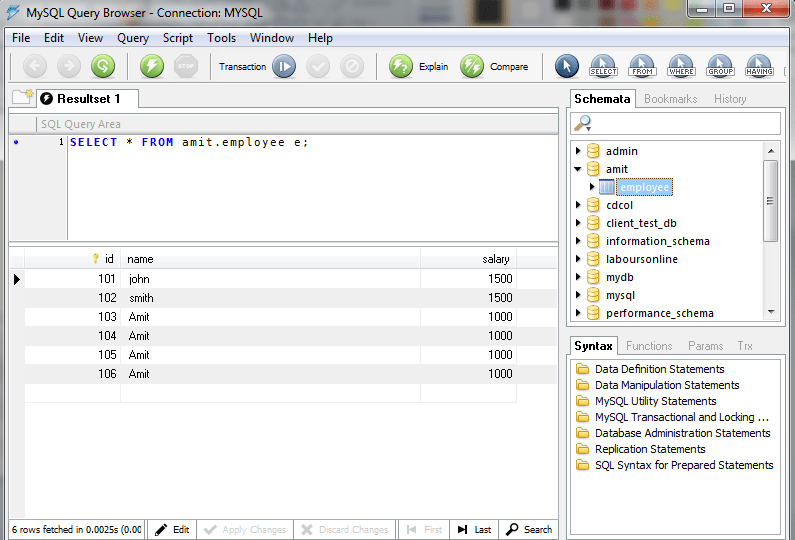795x540 pixels.
Task: Jump to the Last row button
Action: [475, 529]
